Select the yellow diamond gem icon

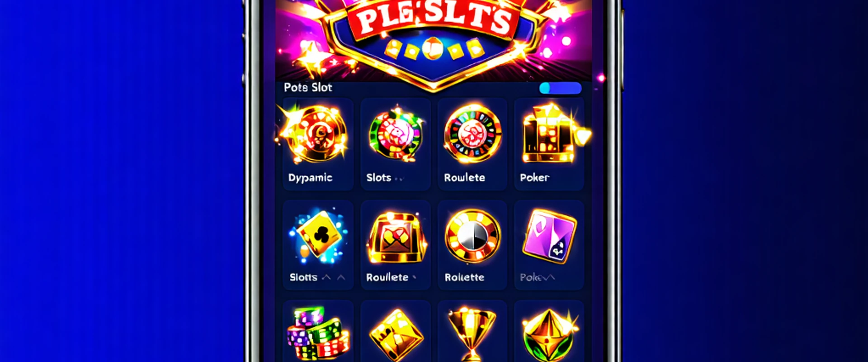pos(396,335)
